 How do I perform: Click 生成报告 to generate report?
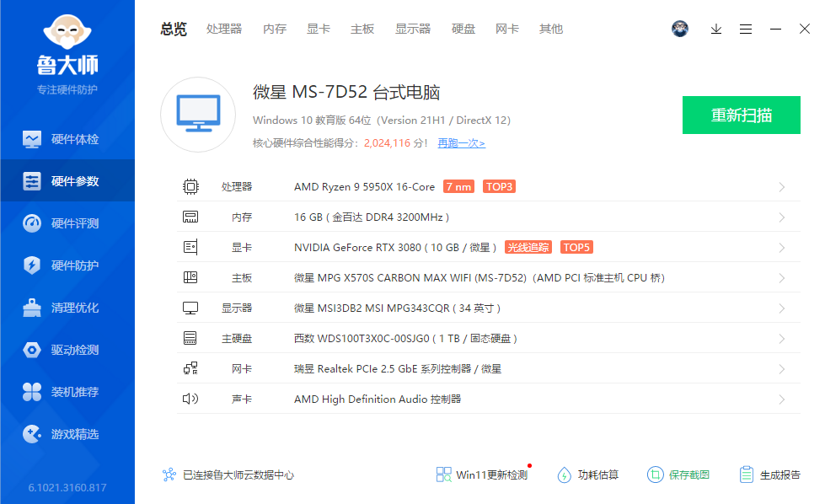point(769,475)
